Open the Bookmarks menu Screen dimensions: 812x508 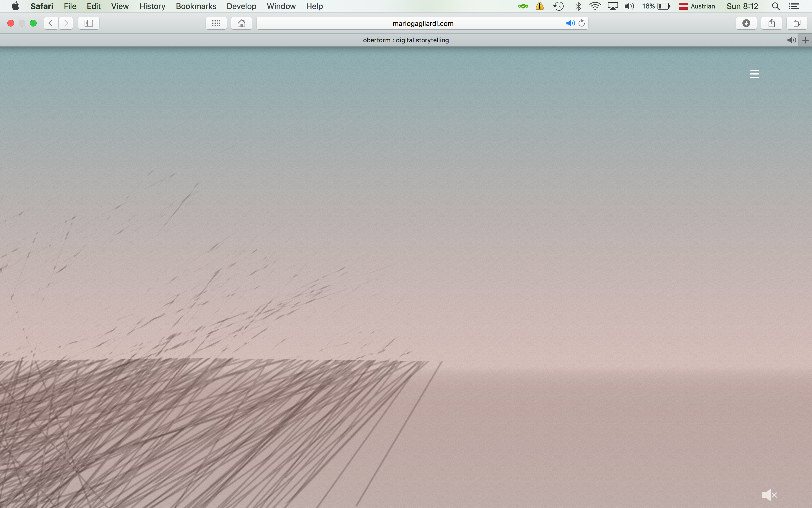[196, 6]
